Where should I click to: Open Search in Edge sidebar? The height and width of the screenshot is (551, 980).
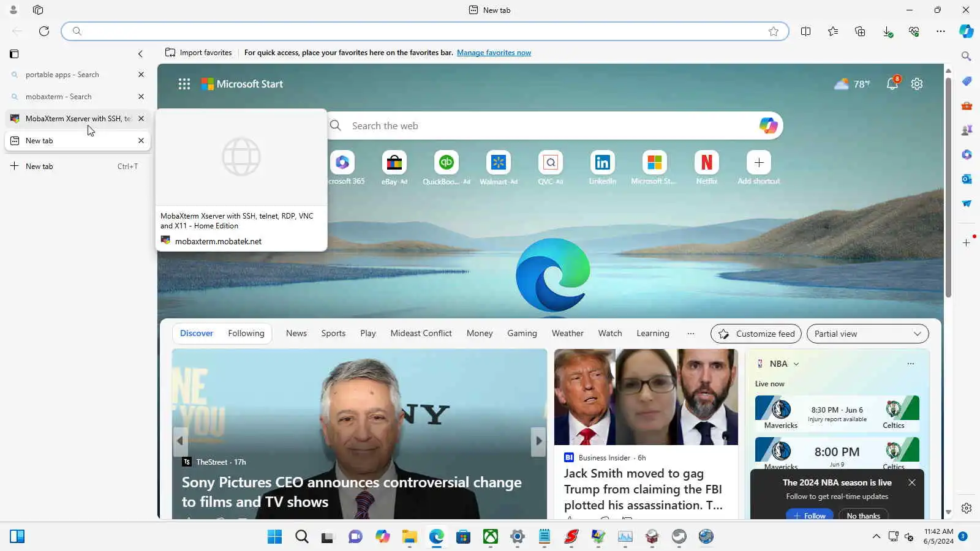pos(967,56)
